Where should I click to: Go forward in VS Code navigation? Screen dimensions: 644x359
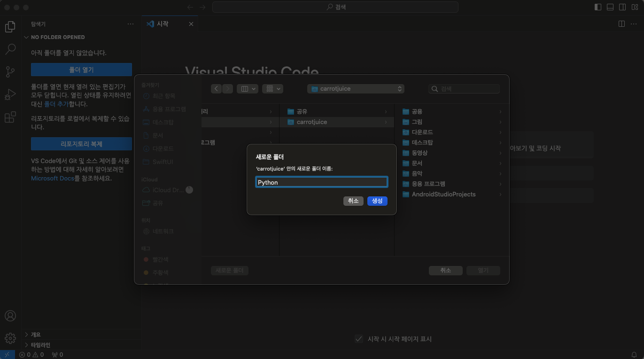(202, 7)
